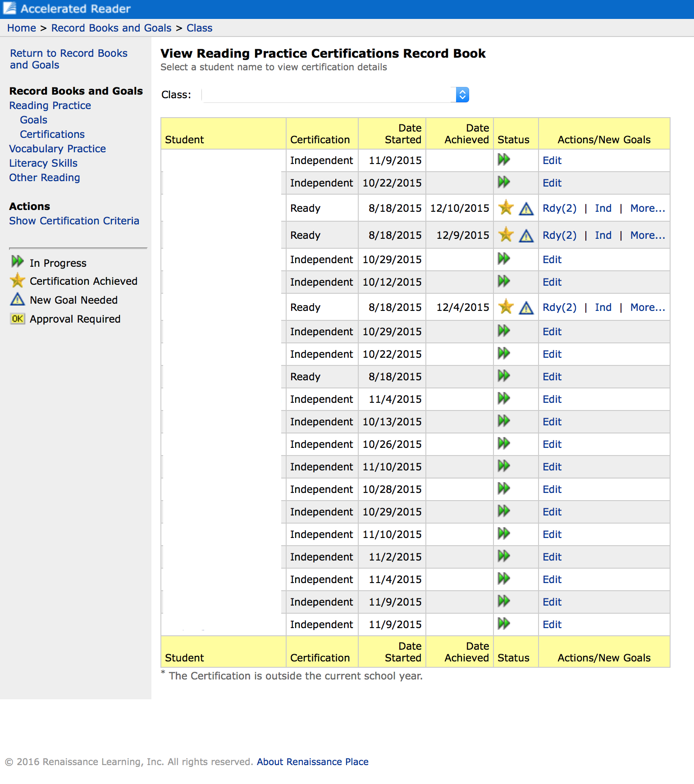The height and width of the screenshot is (784, 694).
Task: Open About Renaissance Place link
Action: coord(313,761)
